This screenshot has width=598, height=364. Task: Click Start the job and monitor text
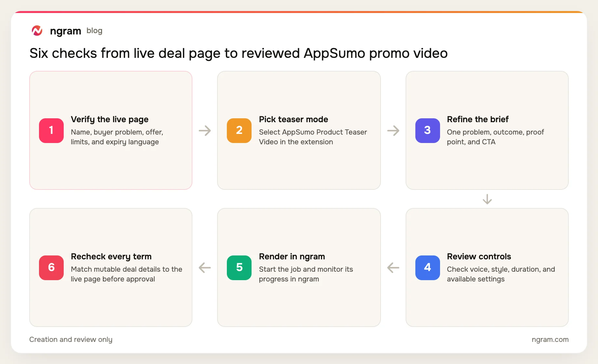point(306,274)
